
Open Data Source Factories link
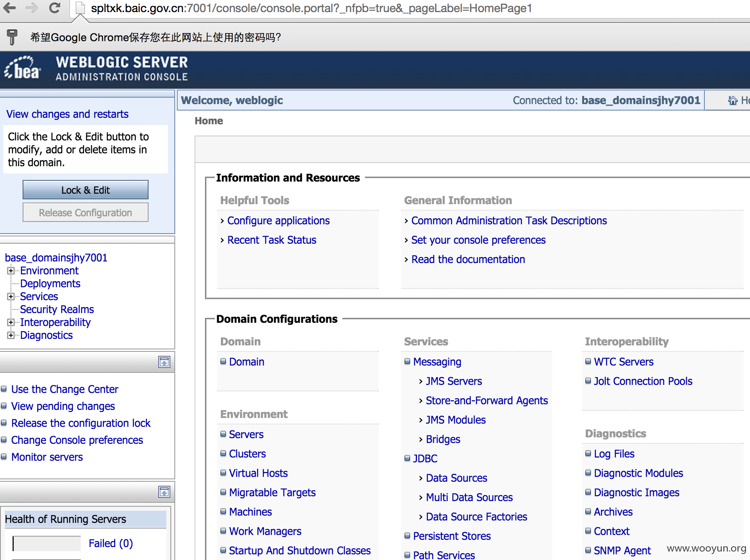pos(477,517)
